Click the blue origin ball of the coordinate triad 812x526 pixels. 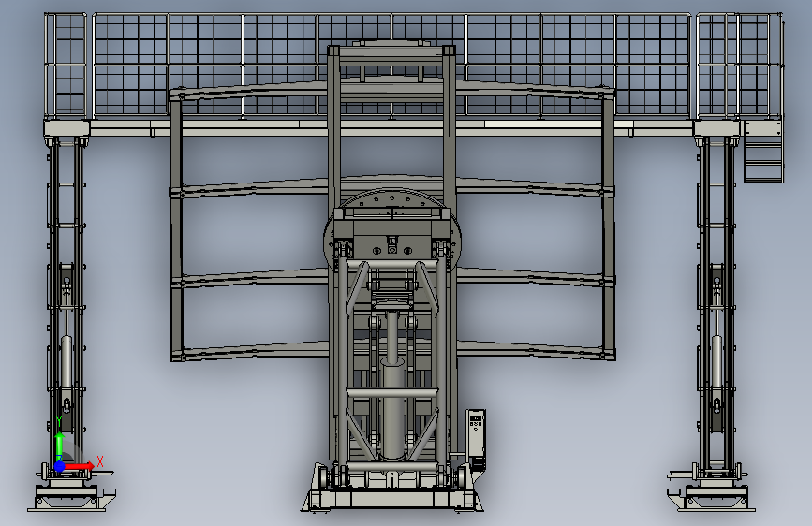[60, 466]
